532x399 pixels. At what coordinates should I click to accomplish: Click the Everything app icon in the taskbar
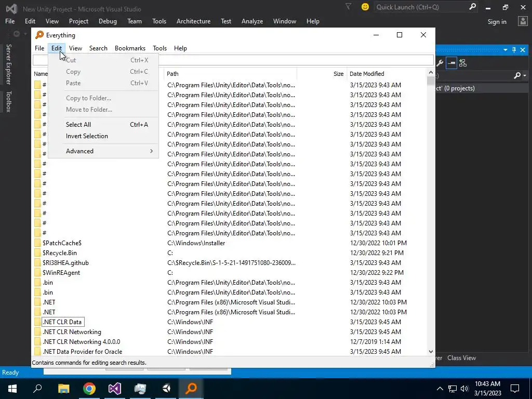click(191, 389)
